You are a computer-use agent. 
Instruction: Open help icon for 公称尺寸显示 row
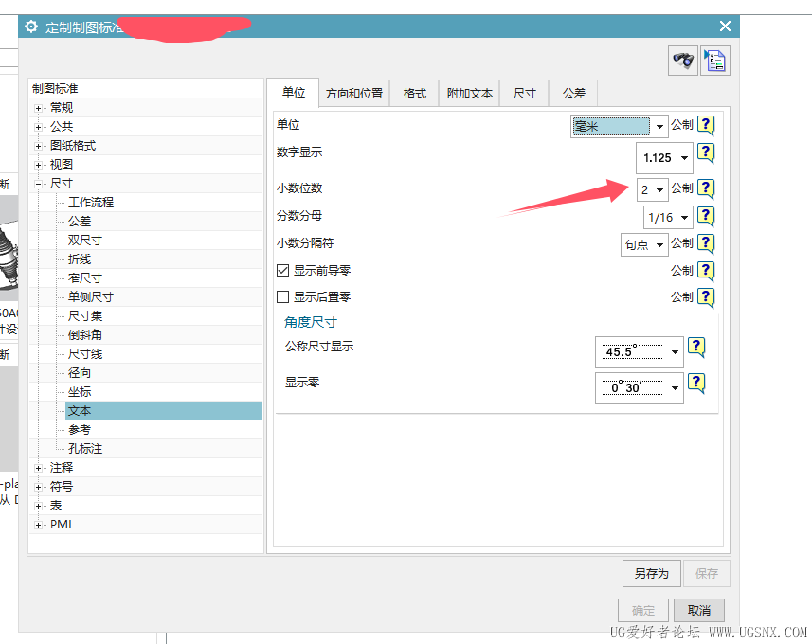click(696, 347)
